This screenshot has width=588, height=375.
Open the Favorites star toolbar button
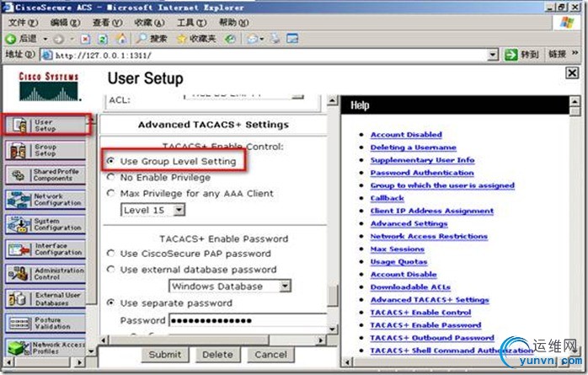click(195, 39)
